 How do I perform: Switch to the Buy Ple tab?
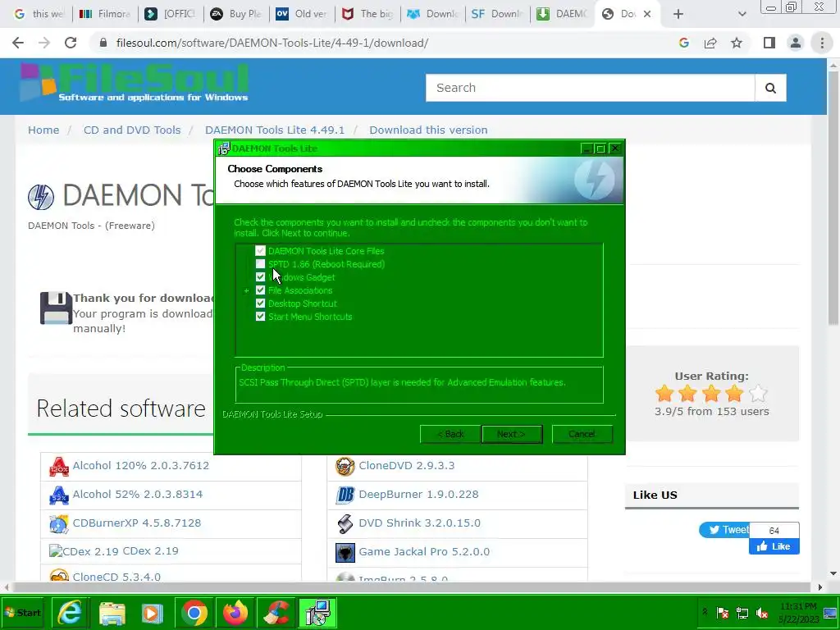(236, 14)
